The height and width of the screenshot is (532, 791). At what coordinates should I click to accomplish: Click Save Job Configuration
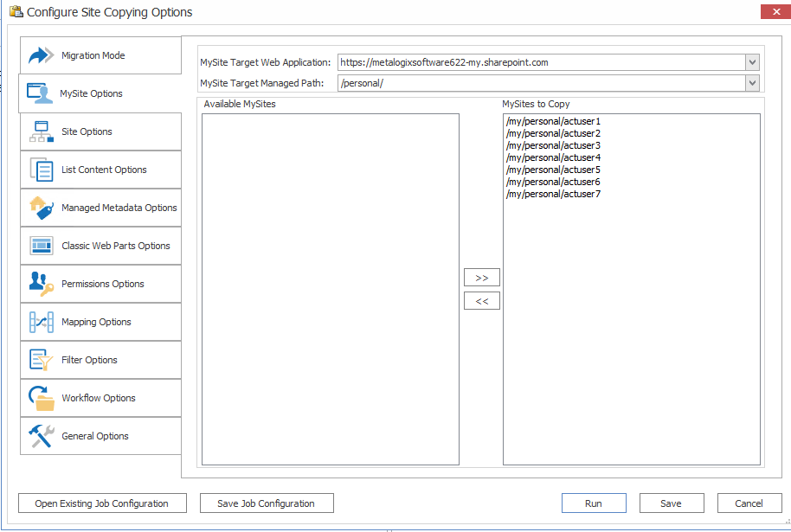coord(267,503)
